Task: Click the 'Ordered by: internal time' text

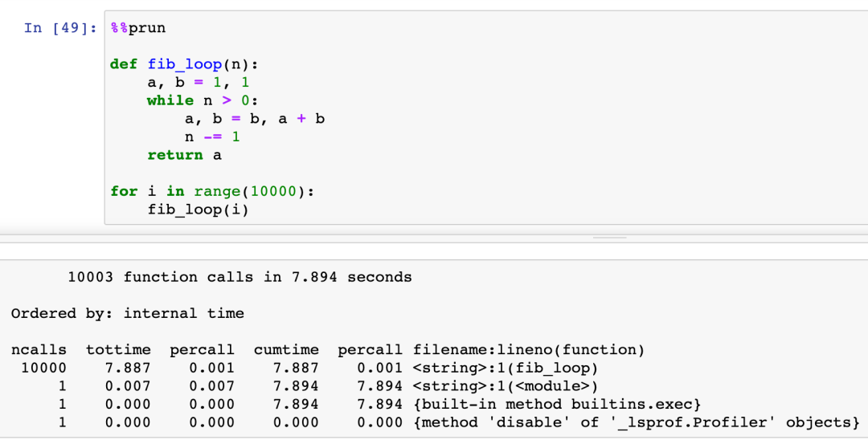Action: pyautogui.click(x=127, y=313)
